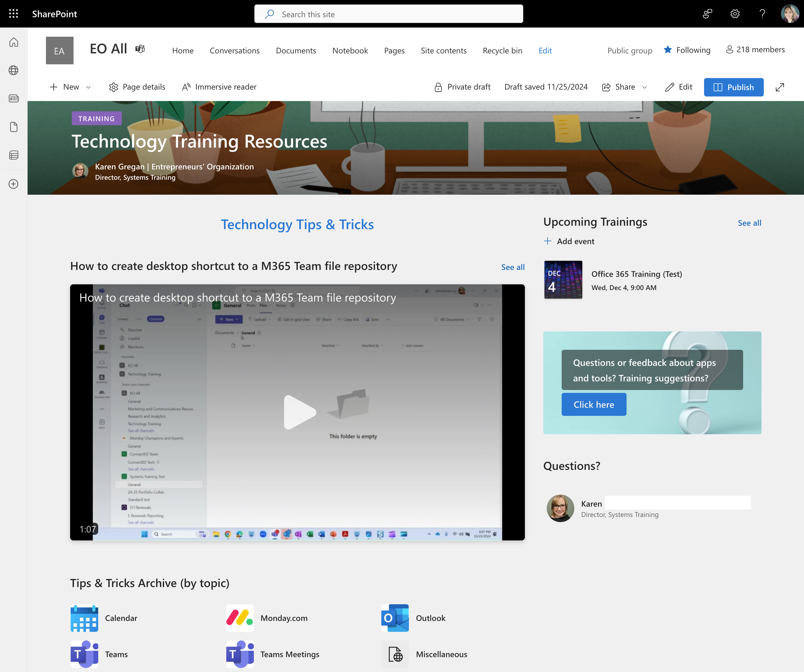804x672 pixels.
Task: Open the Share dropdown chevron
Action: [x=645, y=87]
